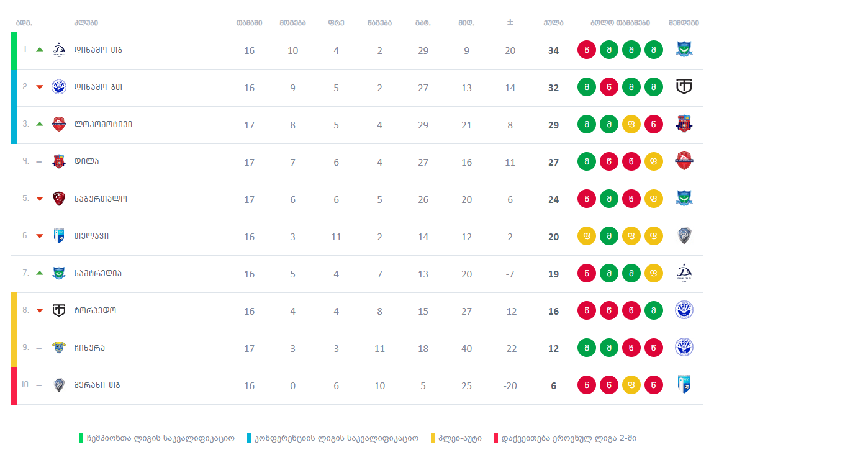868x473 pixels.
Task: Click the დინამო თბ club logo beside its name
Action: click(59, 50)
